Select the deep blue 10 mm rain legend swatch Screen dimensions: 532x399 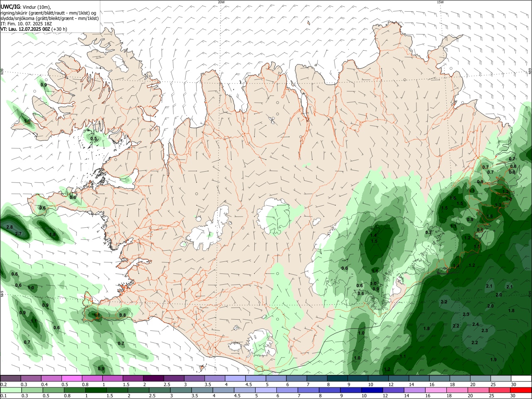tap(372, 390)
